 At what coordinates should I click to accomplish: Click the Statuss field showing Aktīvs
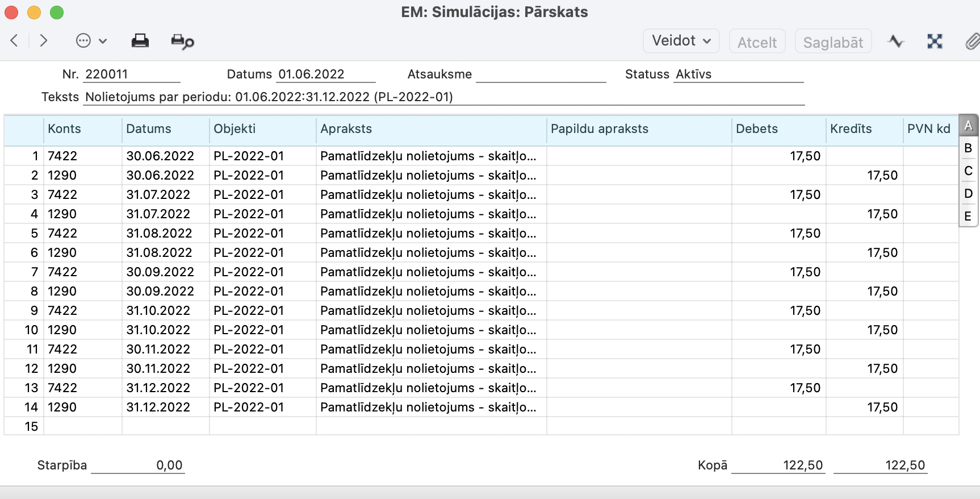pos(738,74)
